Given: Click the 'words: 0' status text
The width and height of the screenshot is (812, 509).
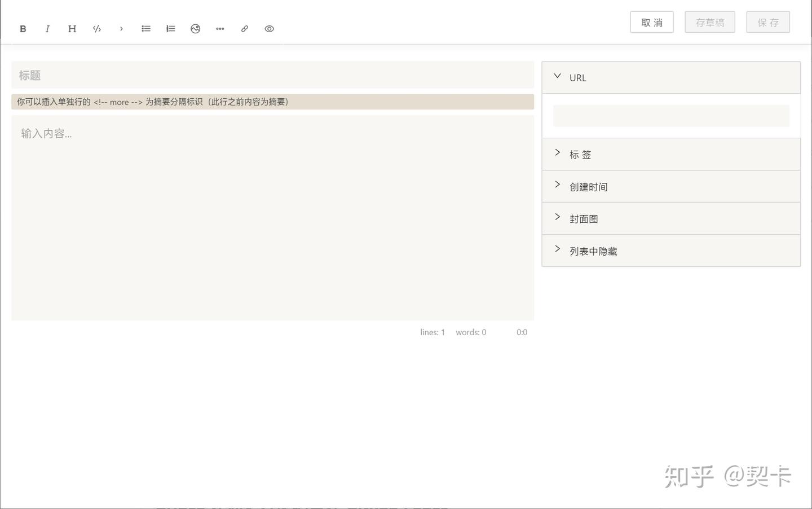Looking at the screenshot, I should pos(471,332).
